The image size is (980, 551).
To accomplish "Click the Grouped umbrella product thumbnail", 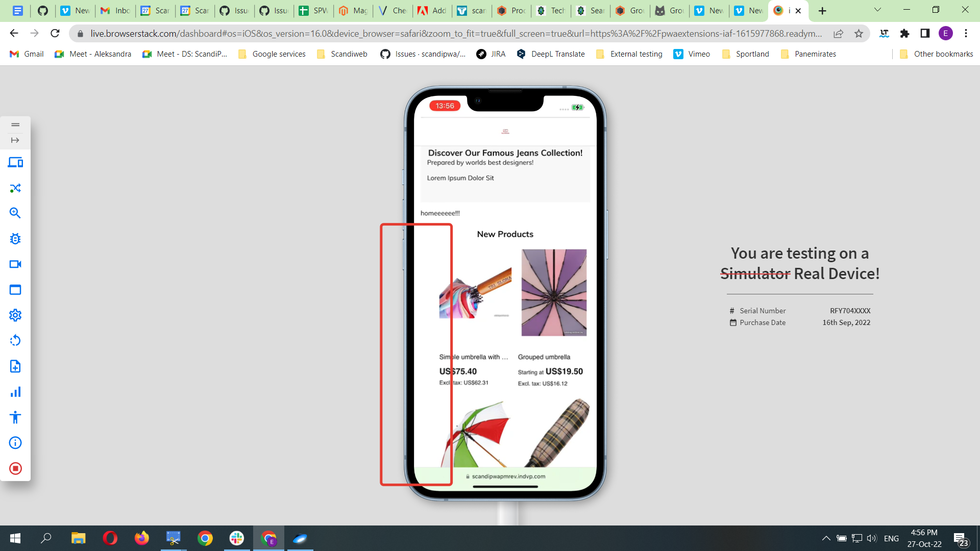I will [553, 292].
